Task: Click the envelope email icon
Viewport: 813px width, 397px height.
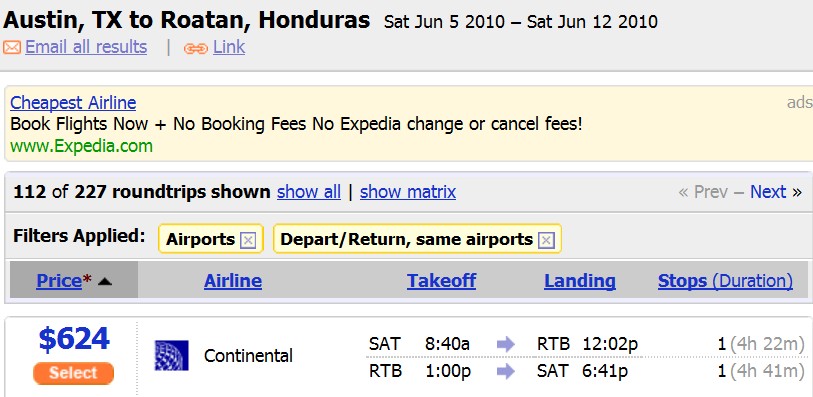Action: tap(11, 48)
